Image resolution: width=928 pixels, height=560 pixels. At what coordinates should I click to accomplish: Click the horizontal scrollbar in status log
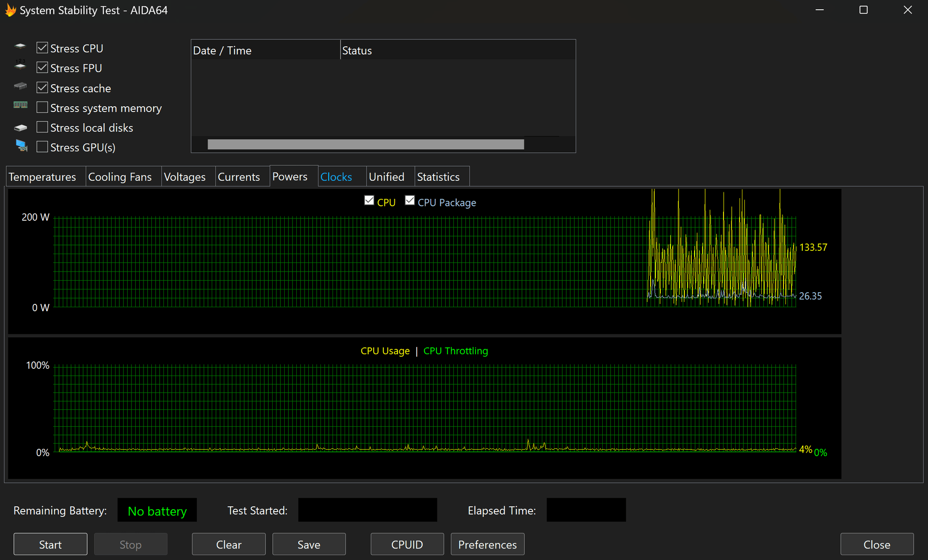click(x=365, y=144)
